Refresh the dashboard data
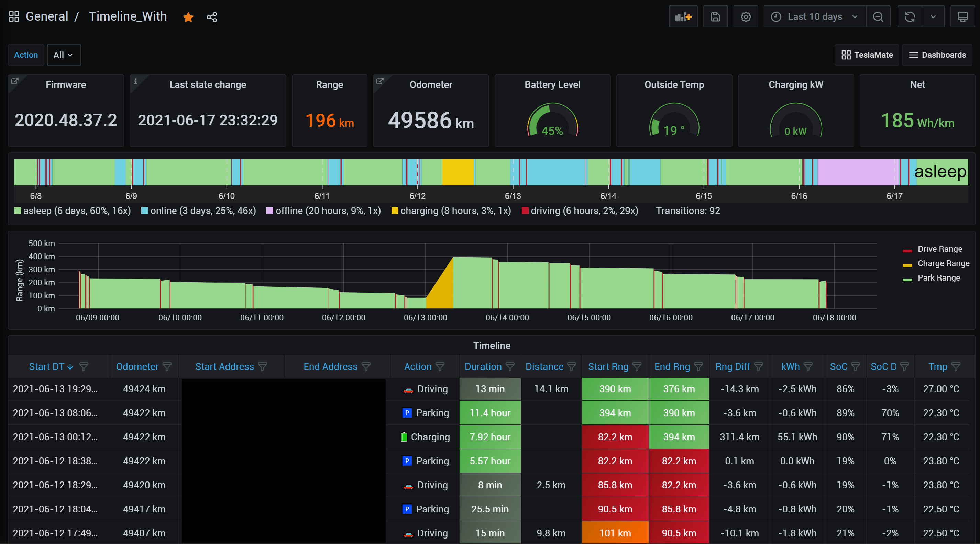 coord(910,17)
